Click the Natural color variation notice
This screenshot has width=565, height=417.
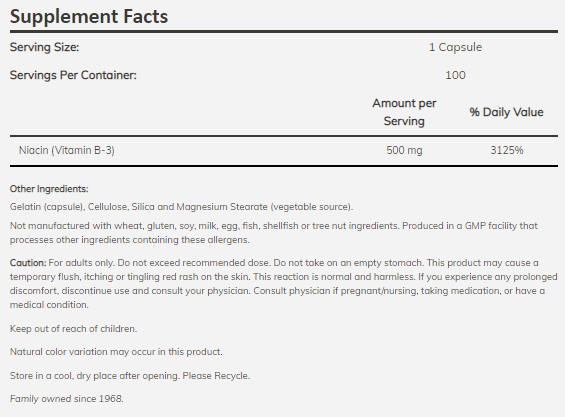(x=116, y=352)
